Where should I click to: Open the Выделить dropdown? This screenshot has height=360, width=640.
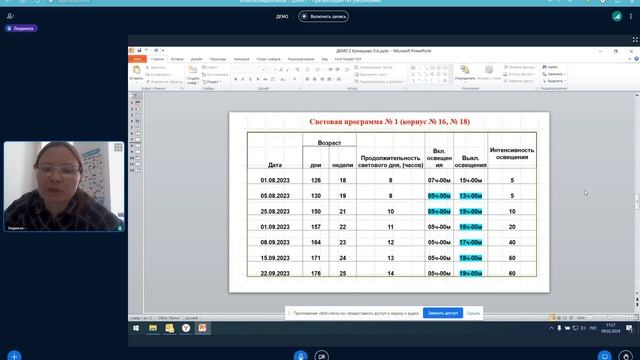[x=553, y=81]
